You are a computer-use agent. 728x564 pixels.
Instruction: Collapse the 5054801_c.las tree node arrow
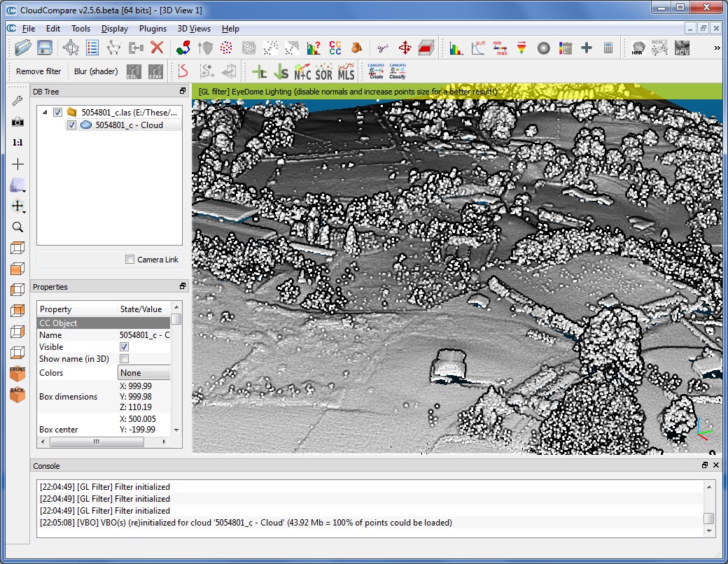click(x=45, y=112)
